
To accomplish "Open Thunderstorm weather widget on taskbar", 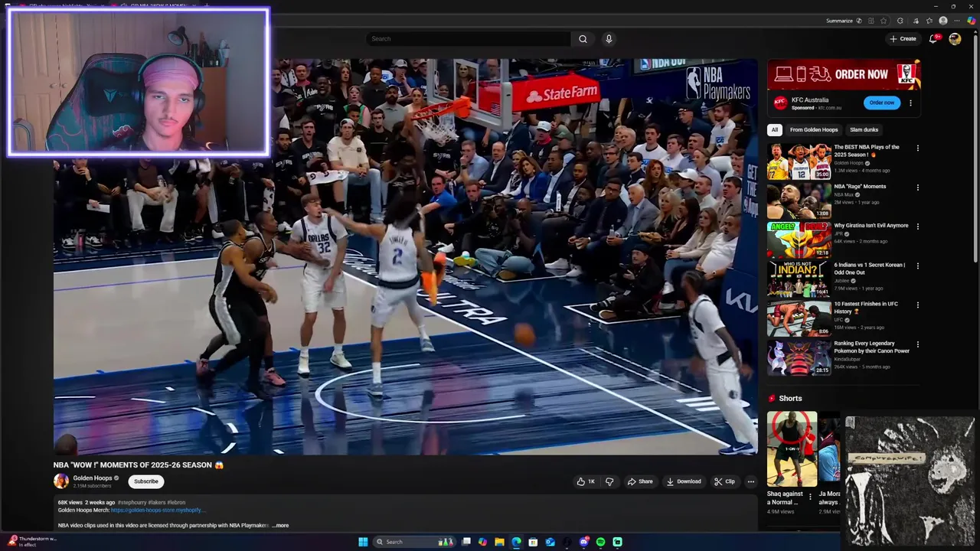I will click(x=32, y=542).
